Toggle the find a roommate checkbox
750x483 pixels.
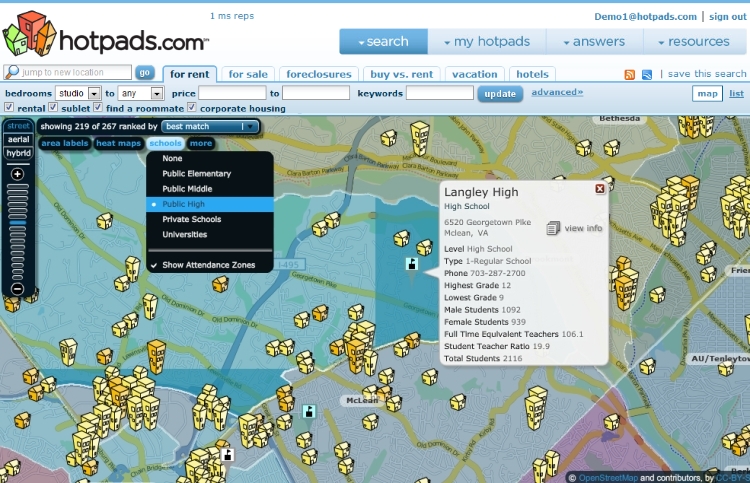pyautogui.click(x=98, y=107)
